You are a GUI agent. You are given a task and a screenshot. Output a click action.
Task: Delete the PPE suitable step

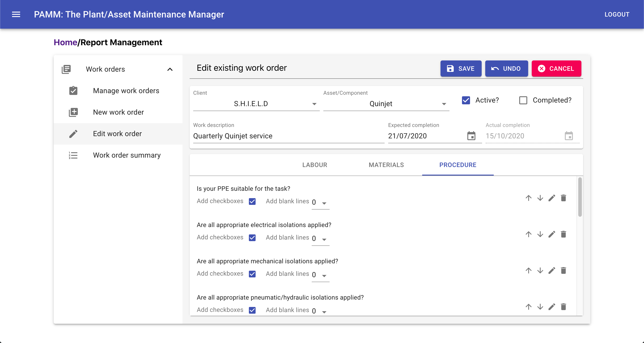(x=563, y=198)
